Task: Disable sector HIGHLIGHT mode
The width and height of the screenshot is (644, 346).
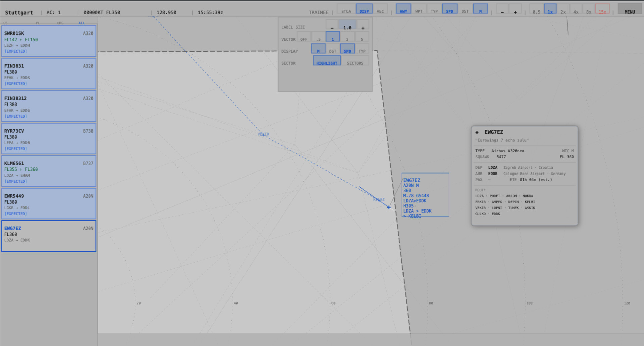Action: pos(326,63)
